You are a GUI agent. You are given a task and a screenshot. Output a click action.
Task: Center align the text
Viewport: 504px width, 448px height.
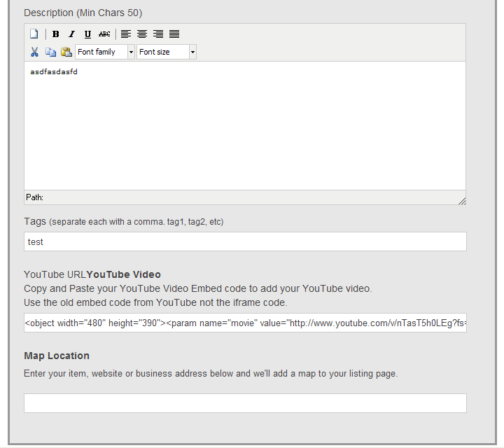coord(142,34)
